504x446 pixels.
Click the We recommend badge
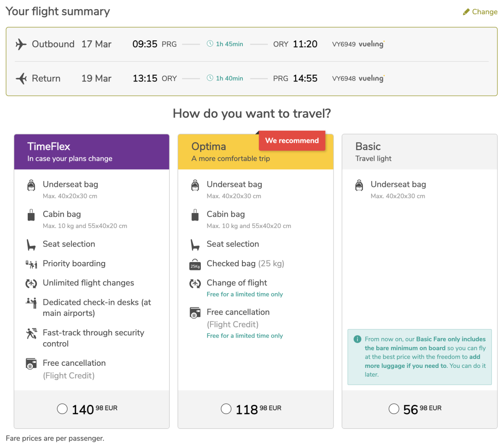pyautogui.click(x=292, y=141)
